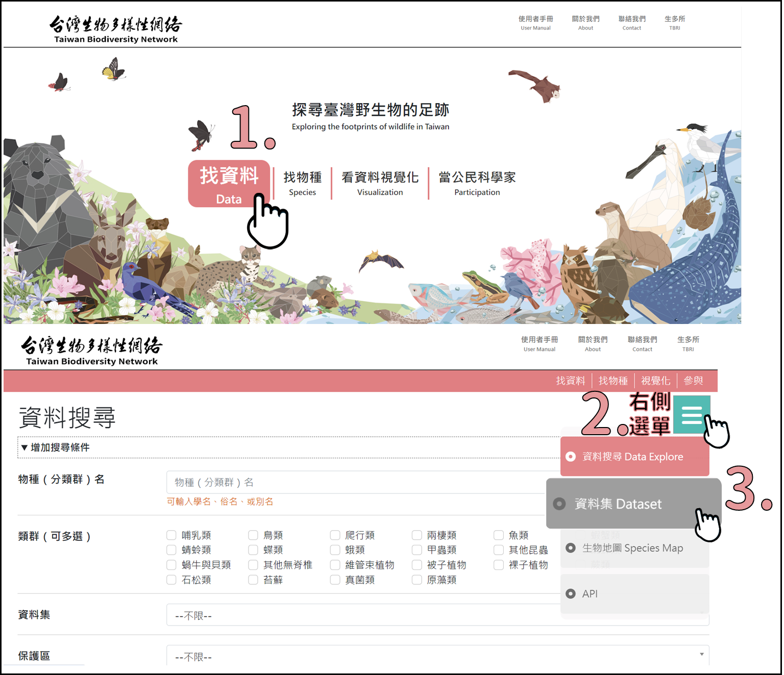
Task: Open 生多所 TBRI in lower header
Action: [688, 343]
